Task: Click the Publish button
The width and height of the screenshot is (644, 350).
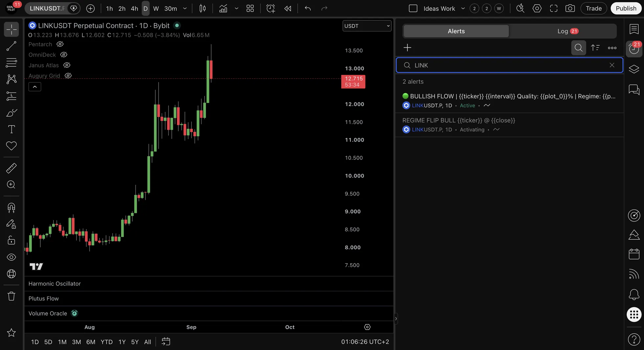Action: pyautogui.click(x=626, y=9)
